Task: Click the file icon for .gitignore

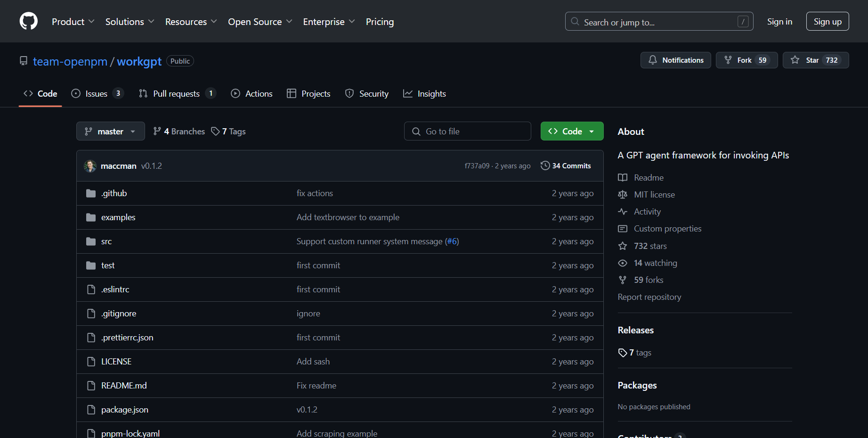Action: pyautogui.click(x=91, y=314)
